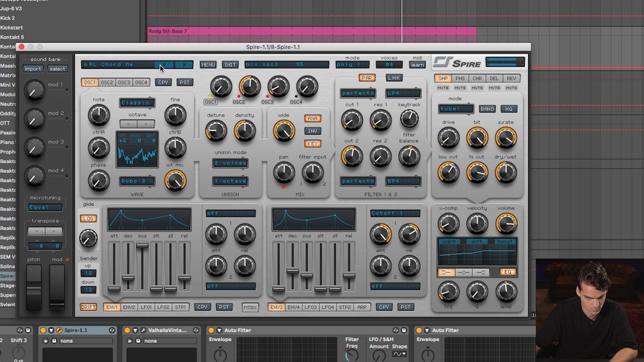Mute the REV effect
The image size is (644, 362).
511,88
